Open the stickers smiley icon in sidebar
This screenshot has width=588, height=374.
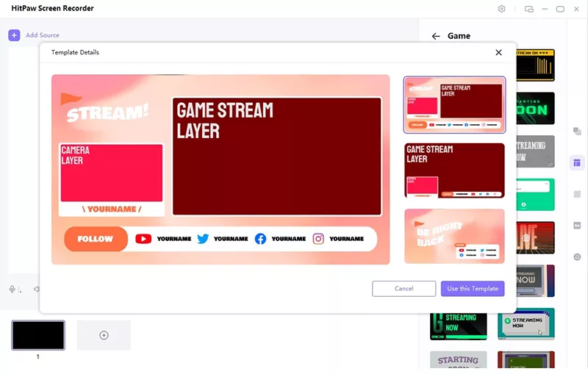pyautogui.click(x=577, y=257)
